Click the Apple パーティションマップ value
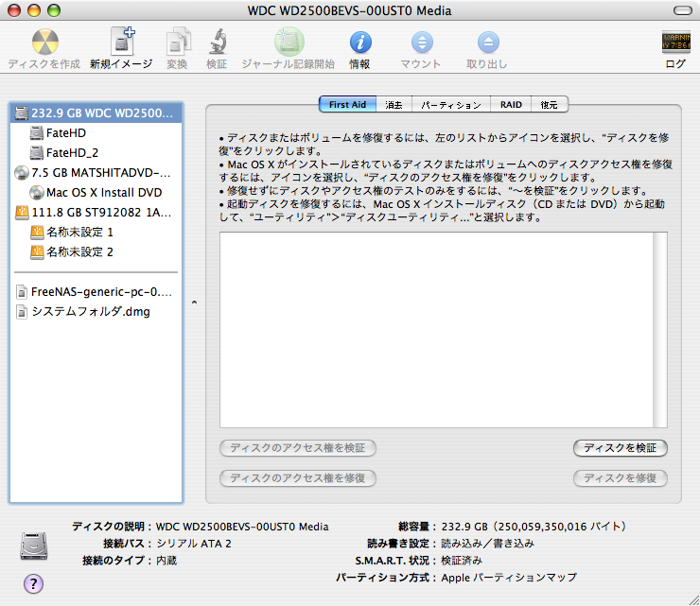 coord(509,578)
